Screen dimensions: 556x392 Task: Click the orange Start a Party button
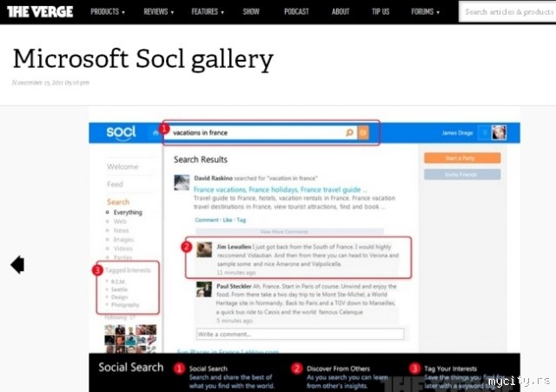pos(462,158)
